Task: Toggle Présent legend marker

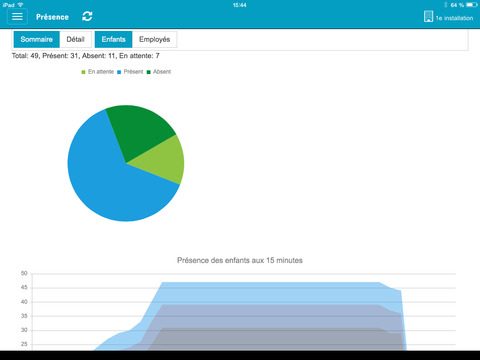Action: 119,72
